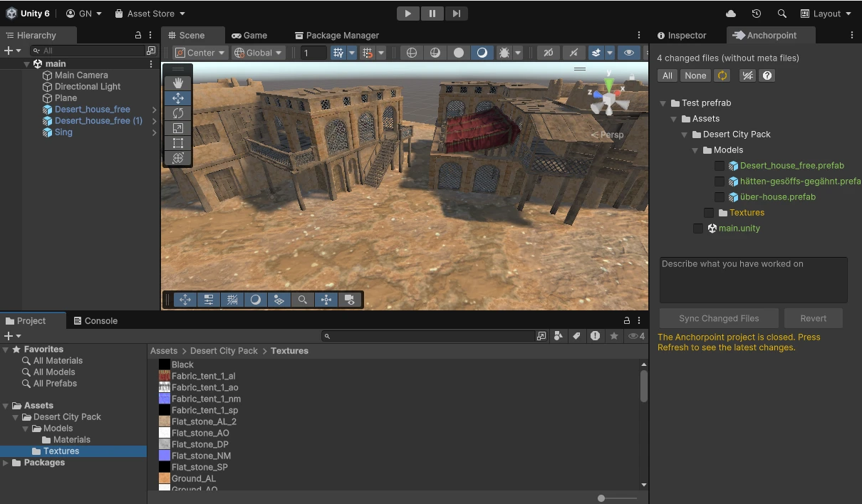Toggle the grid visibility in the Scene toolbar
862x504 pixels.
coord(339,52)
